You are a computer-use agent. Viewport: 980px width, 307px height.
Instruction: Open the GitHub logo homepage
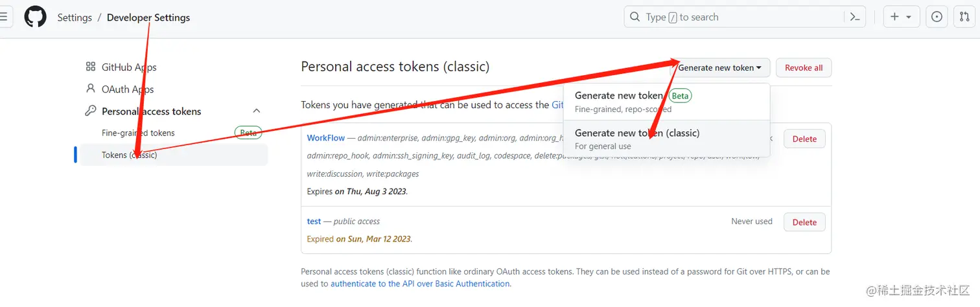36,17
